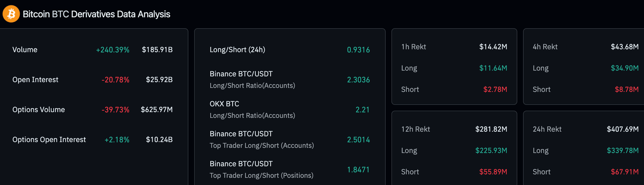The image size is (644, 185).
Task: Click the 12h Rekt card title
Action: tap(415, 129)
